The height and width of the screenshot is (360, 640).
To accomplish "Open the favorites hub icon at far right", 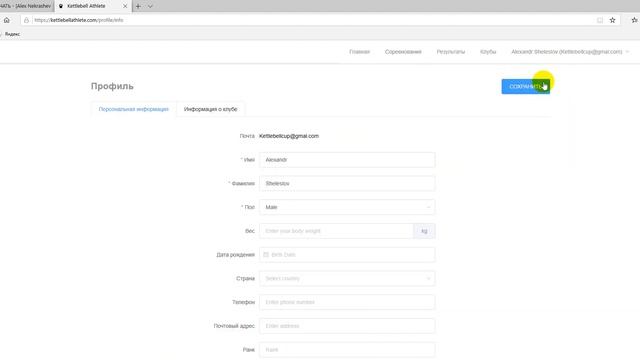I will point(634,20).
